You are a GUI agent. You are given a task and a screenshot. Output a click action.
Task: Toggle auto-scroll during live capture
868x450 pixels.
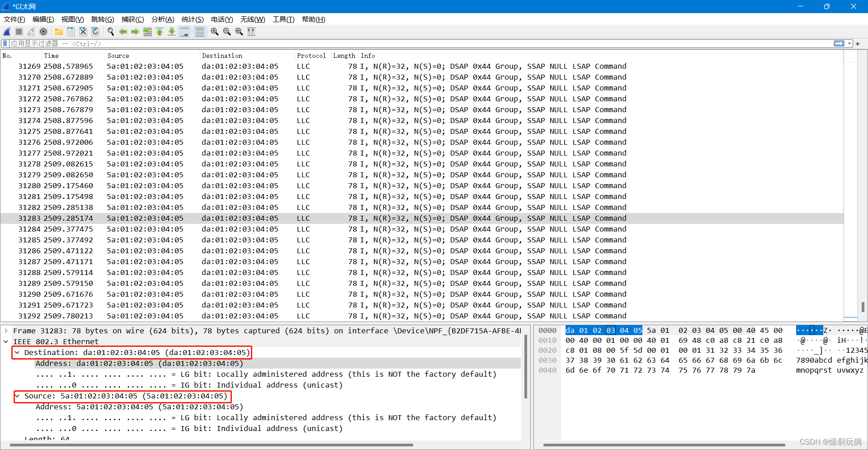point(184,32)
